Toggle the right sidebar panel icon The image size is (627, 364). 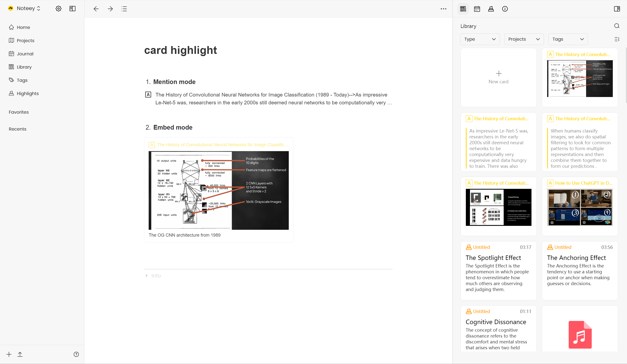click(617, 9)
